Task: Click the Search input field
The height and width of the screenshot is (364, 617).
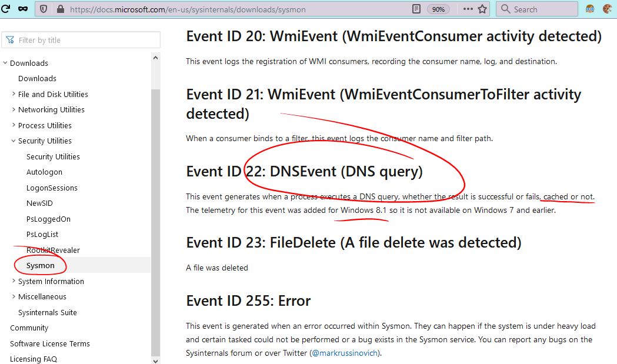Action: click(x=537, y=9)
